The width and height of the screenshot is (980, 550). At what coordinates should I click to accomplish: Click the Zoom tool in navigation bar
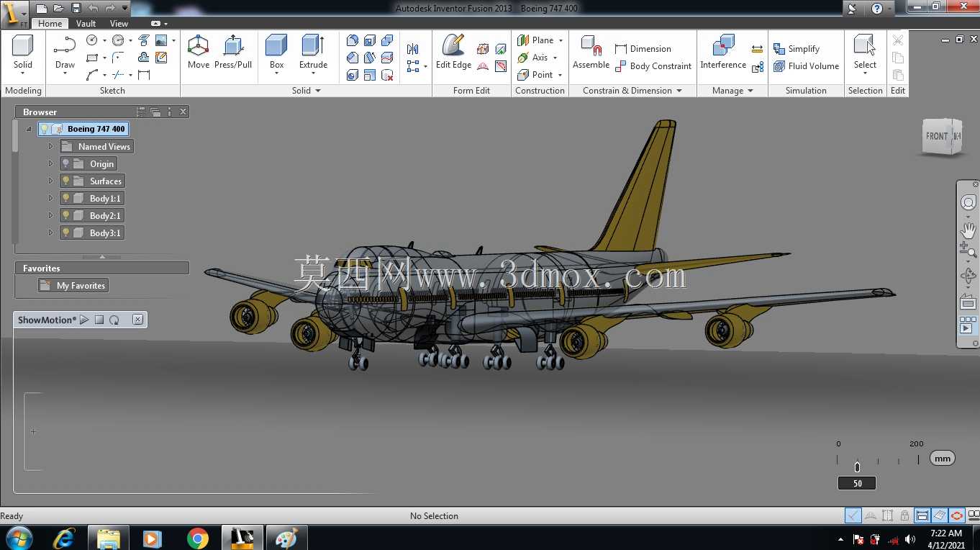[968, 251]
